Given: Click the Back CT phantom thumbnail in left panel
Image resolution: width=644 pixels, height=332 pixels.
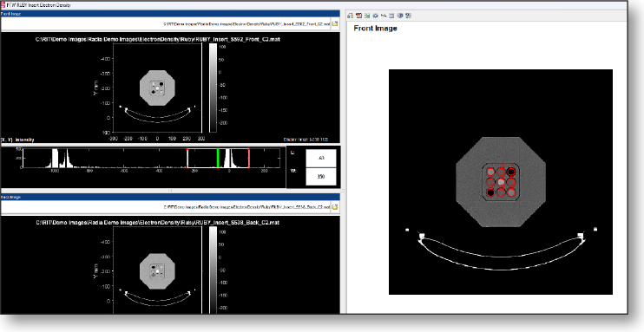Looking at the screenshot, I should tap(158, 271).
